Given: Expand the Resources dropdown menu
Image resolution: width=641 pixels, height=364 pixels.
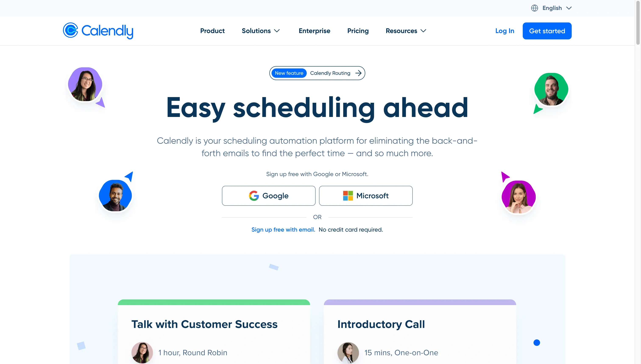Looking at the screenshot, I should 405,31.
